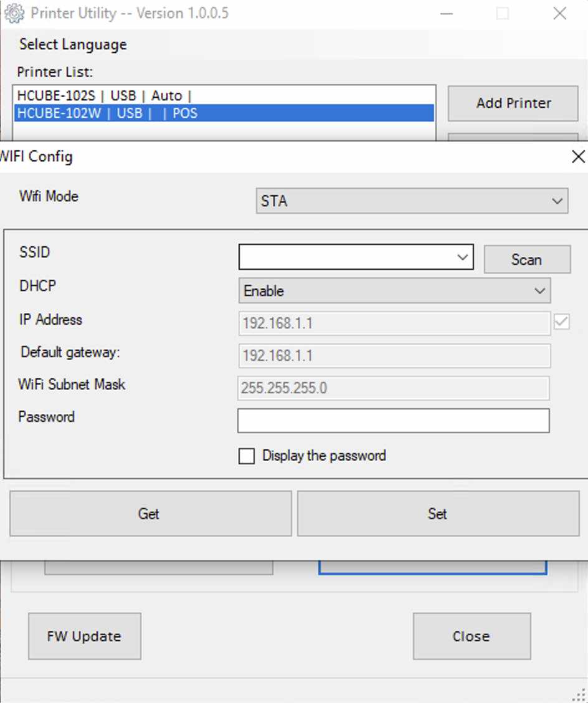
Task: Open the DHCP Enable dropdown
Action: coord(394,290)
